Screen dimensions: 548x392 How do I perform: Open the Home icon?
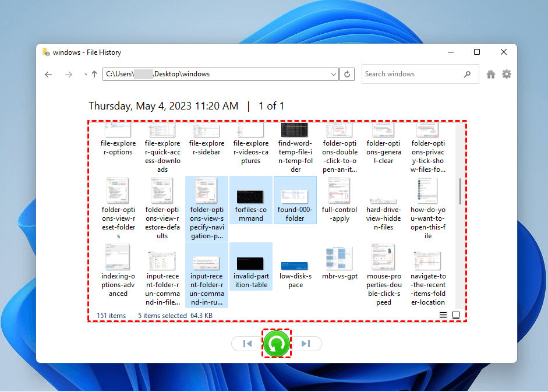click(x=491, y=74)
